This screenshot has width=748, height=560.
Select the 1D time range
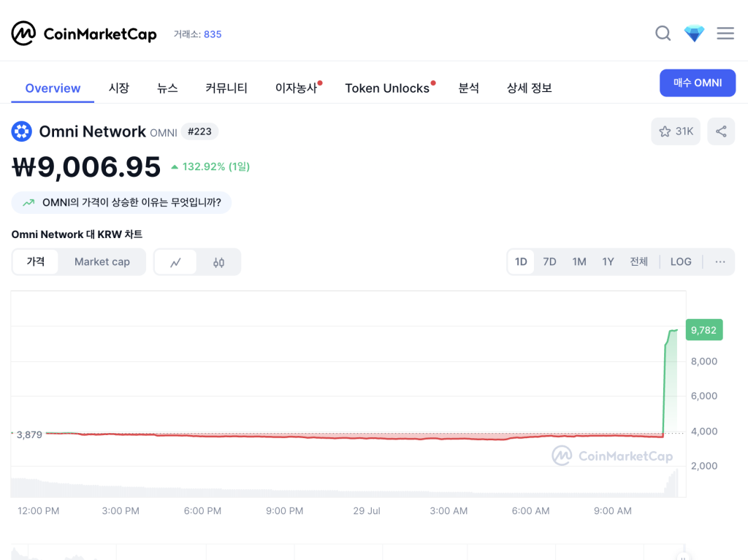521,261
